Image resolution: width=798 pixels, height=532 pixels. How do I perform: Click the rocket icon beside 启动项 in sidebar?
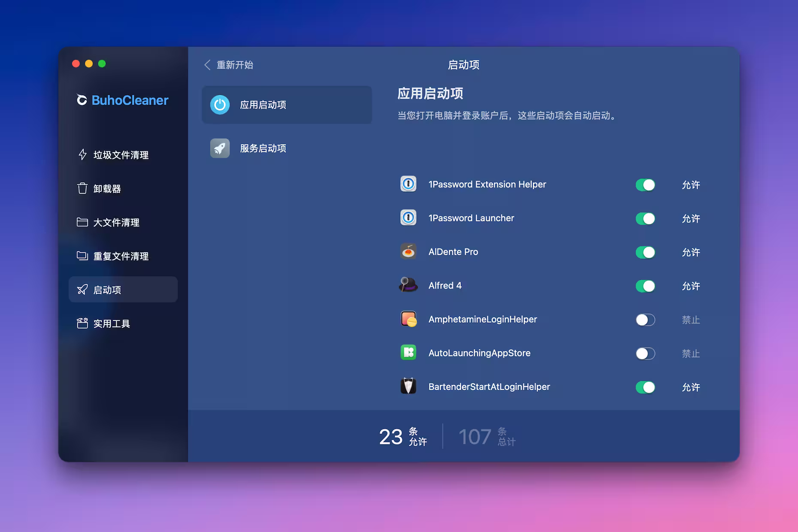click(x=82, y=290)
